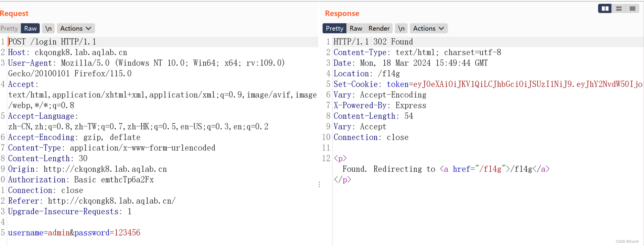Click the Referer header line
The image size is (644, 246).
tap(92, 201)
